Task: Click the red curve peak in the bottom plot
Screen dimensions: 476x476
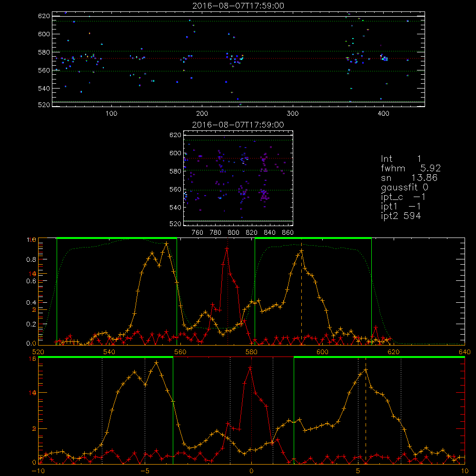Action: [250, 368]
